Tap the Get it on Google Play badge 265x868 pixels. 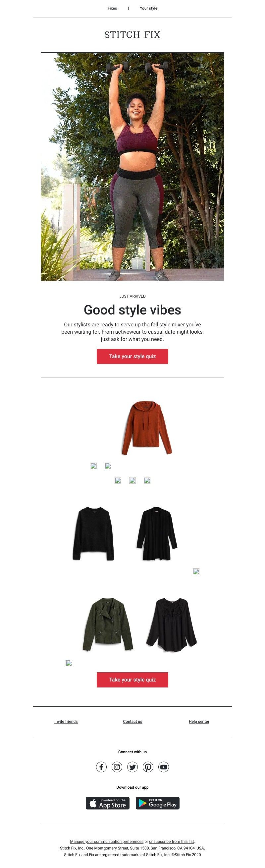[x=158, y=803]
